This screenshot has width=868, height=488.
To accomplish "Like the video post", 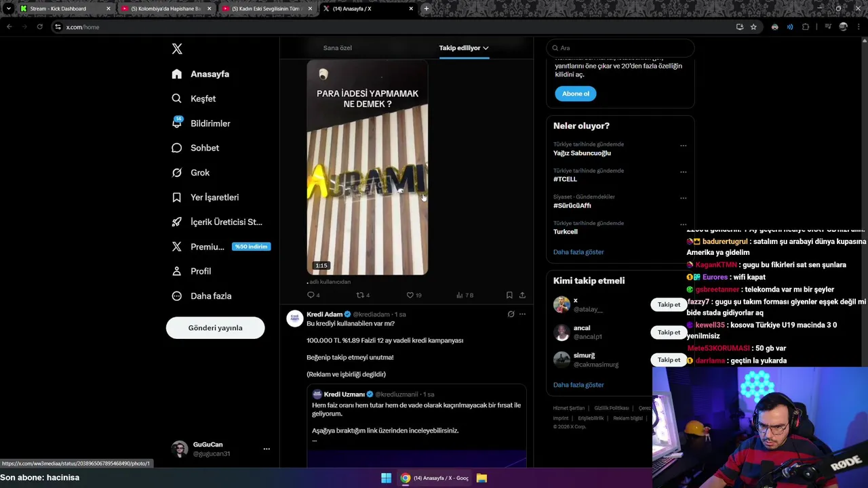I will point(413,295).
